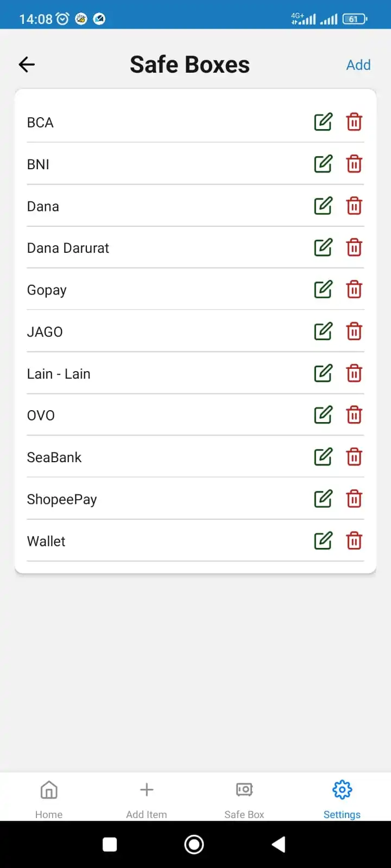Open the Home tab

(x=49, y=799)
